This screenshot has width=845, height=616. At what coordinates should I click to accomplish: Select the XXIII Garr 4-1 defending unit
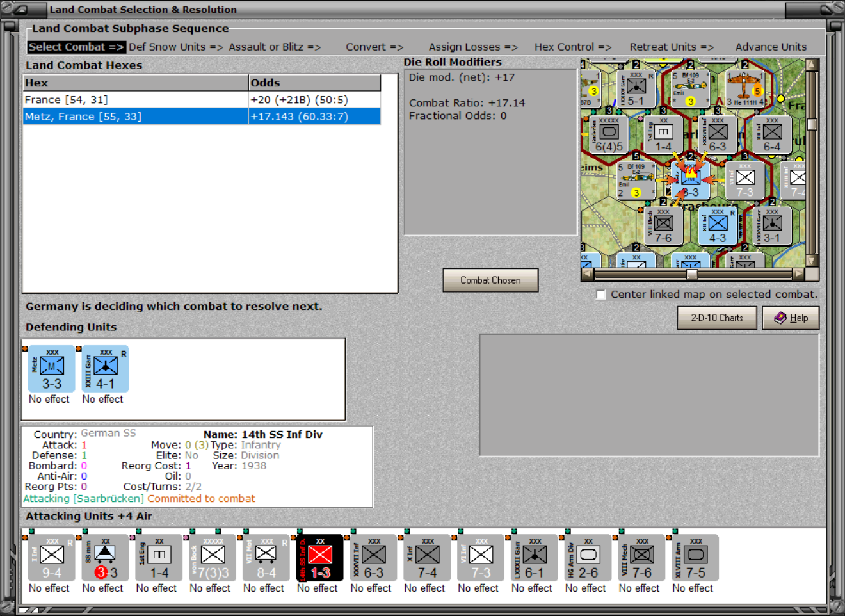pyautogui.click(x=106, y=369)
